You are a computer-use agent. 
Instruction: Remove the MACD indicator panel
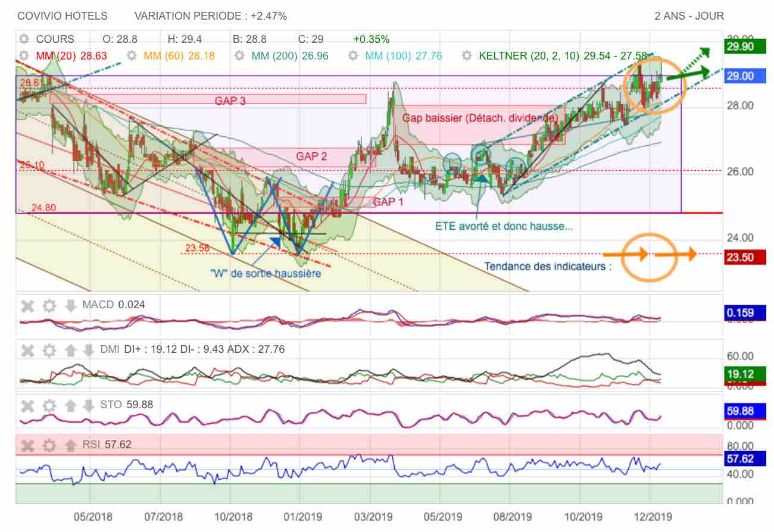click(27, 306)
